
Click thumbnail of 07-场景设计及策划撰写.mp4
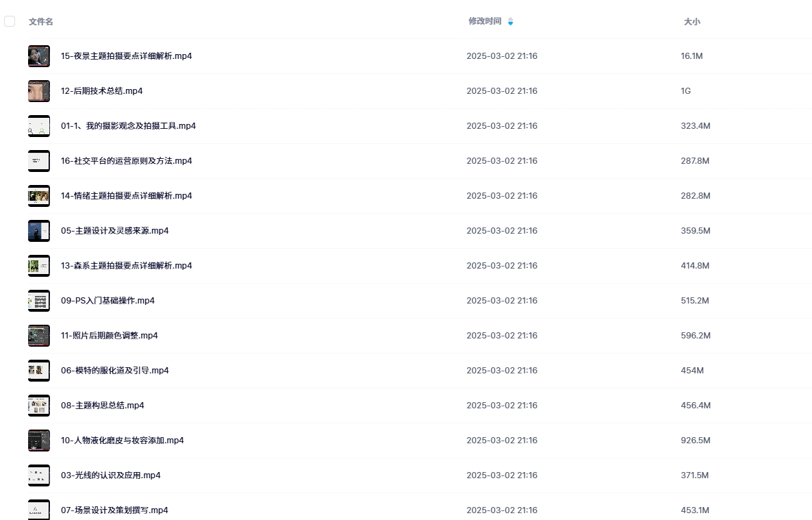[x=38, y=510]
